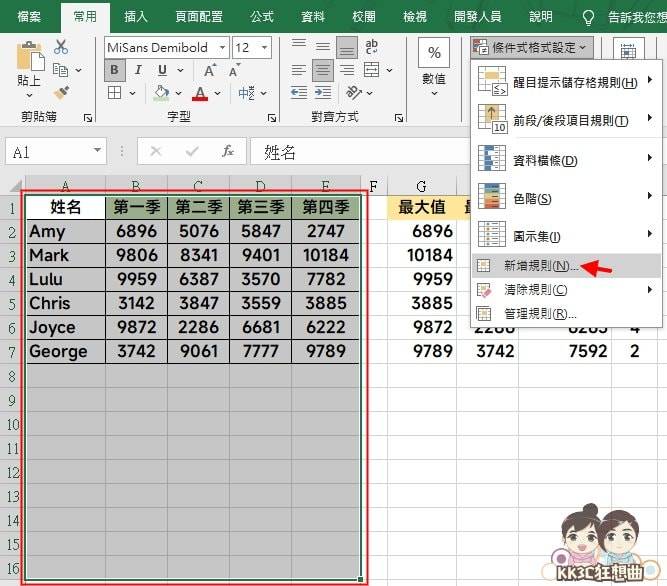Click the phonetic guide icon
The height and width of the screenshot is (586, 667).
click(246, 93)
